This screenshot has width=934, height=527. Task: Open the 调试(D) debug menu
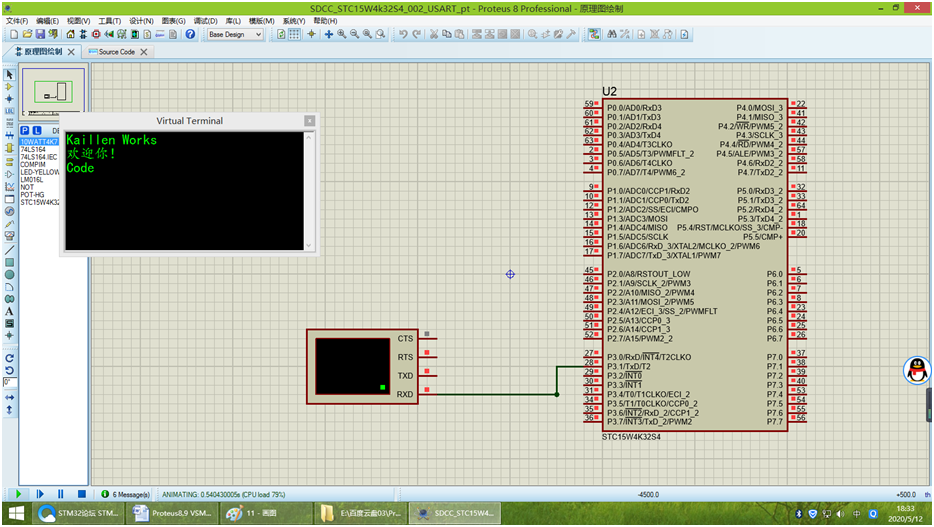(x=204, y=20)
